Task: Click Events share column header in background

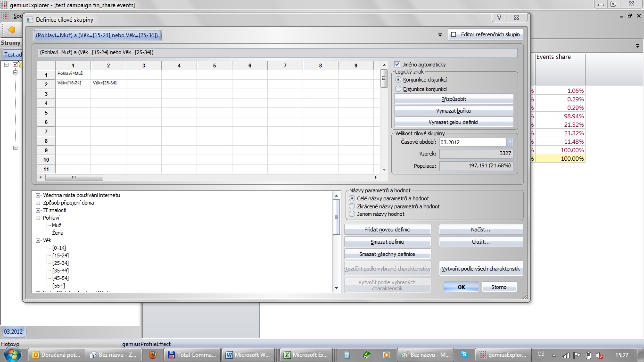Action: 560,69
